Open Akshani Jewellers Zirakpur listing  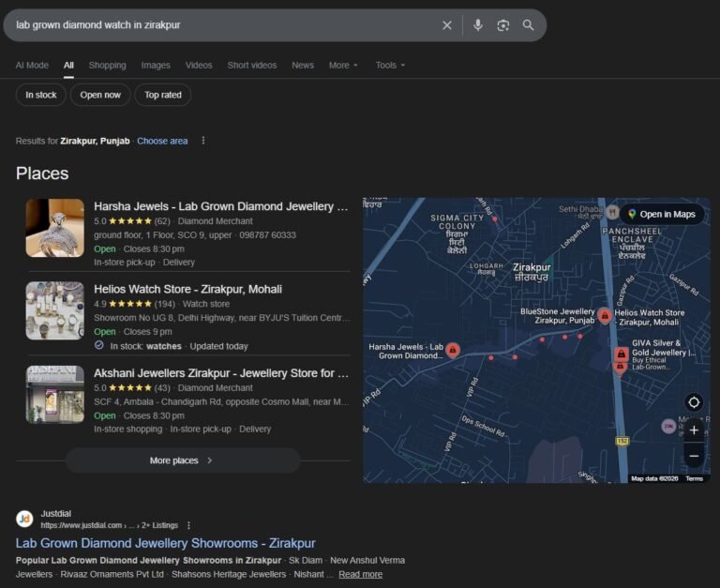point(221,373)
